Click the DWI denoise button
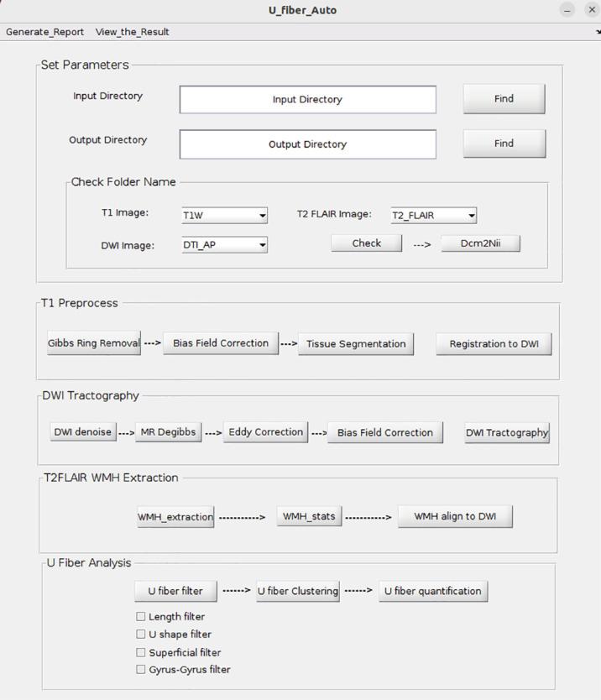 click(x=82, y=432)
